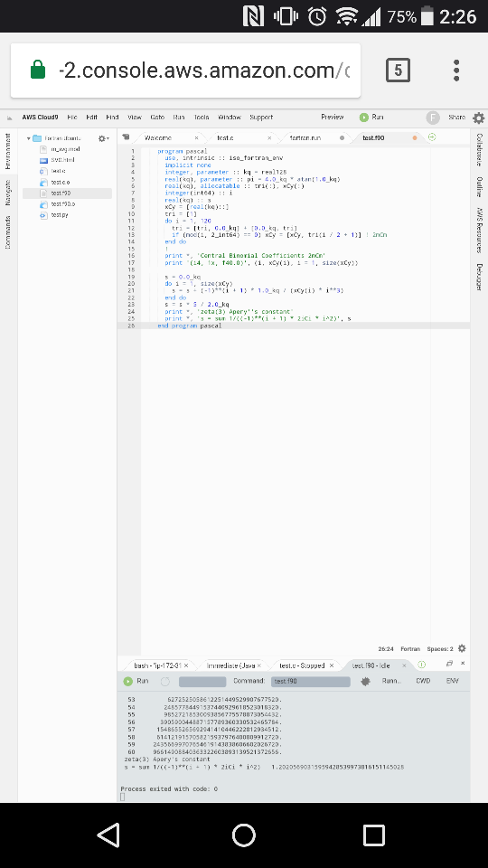Open the Find menu
Viewport: 488px width, 868px height.
[112, 118]
